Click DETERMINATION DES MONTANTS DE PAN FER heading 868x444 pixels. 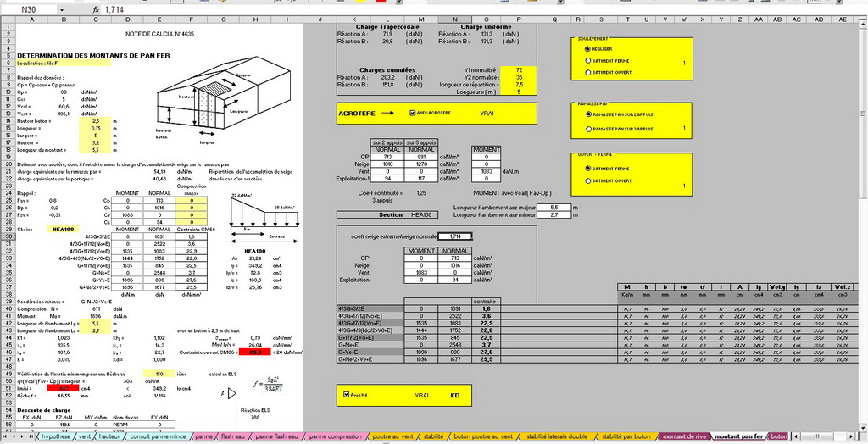point(93,55)
